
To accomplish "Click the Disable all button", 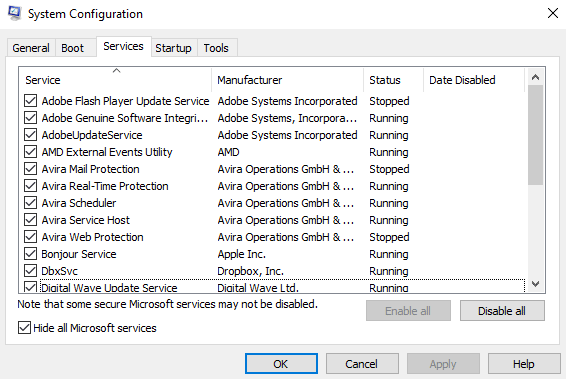I will point(502,311).
